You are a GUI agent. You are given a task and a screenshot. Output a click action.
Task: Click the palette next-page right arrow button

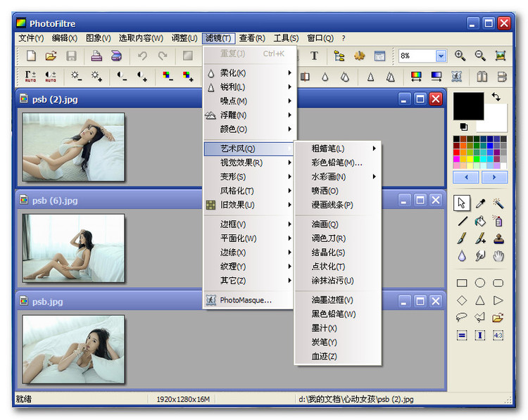pos(494,177)
